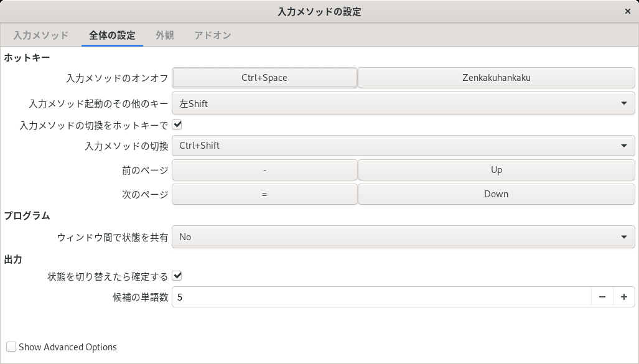Screen dimensions: 639x364
Task: Increase candidate word count with plus
Action: (624, 297)
